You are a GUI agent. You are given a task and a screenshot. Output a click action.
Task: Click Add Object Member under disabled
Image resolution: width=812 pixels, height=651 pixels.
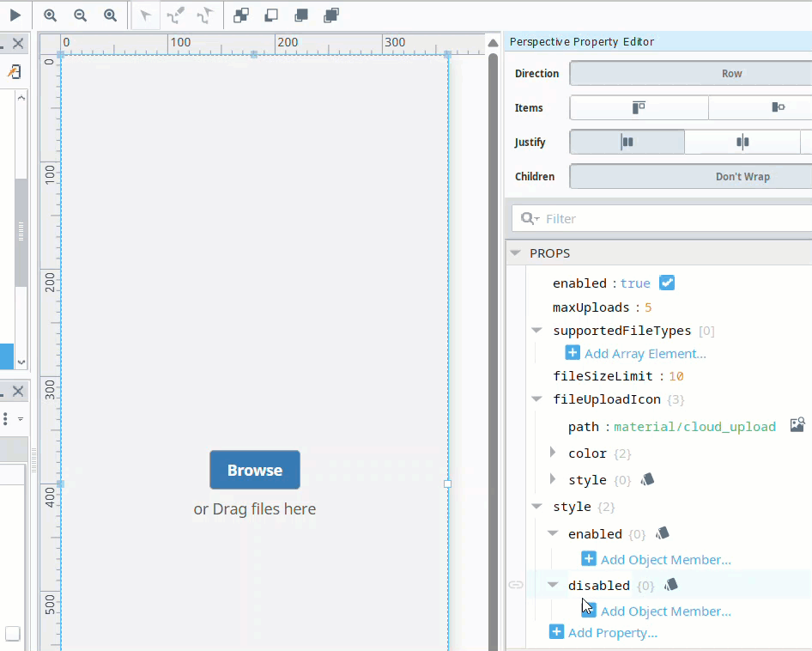tap(665, 611)
